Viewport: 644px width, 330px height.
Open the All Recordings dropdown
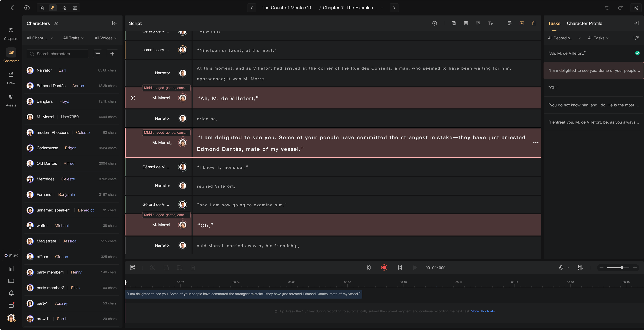pos(564,38)
